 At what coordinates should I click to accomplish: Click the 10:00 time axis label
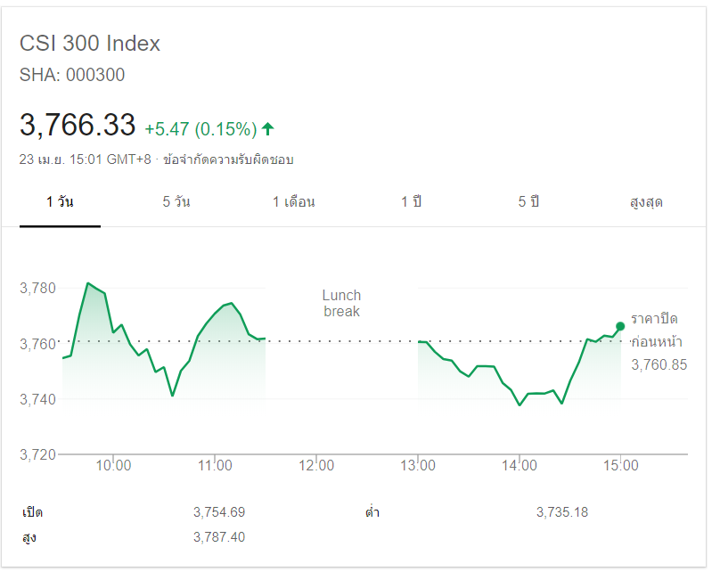pyautogui.click(x=114, y=465)
